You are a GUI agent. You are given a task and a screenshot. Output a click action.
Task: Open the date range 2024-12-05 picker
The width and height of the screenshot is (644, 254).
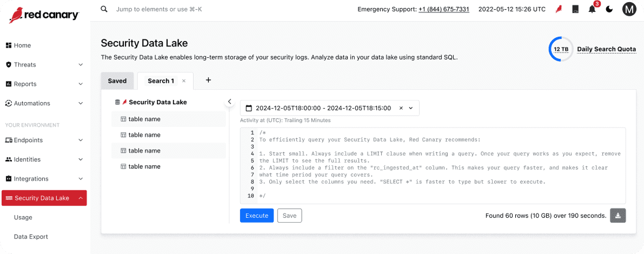coord(323,108)
